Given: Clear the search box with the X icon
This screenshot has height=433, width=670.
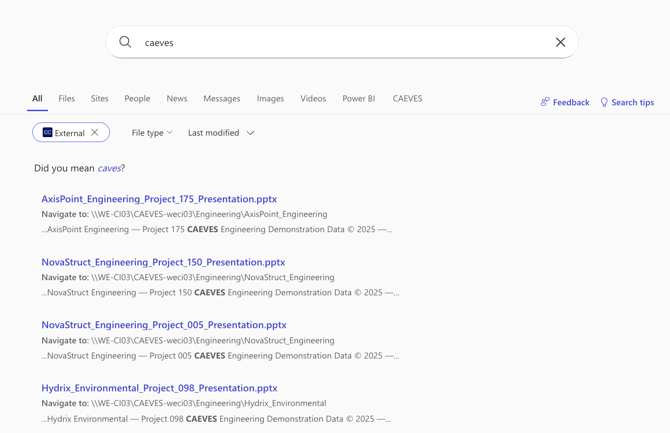Looking at the screenshot, I should (560, 42).
